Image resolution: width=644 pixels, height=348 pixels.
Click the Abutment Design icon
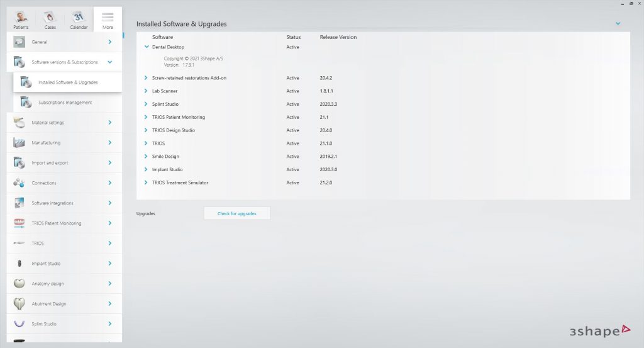tap(19, 304)
